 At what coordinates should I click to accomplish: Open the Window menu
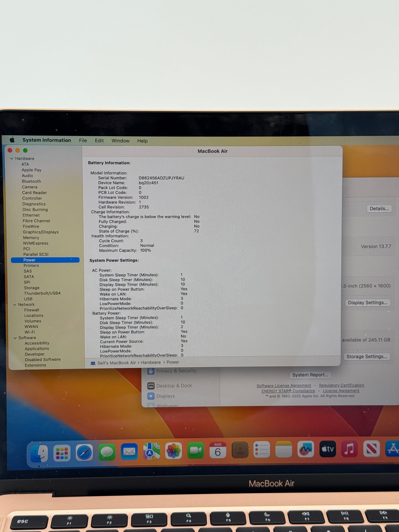pyautogui.click(x=120, y=141)
